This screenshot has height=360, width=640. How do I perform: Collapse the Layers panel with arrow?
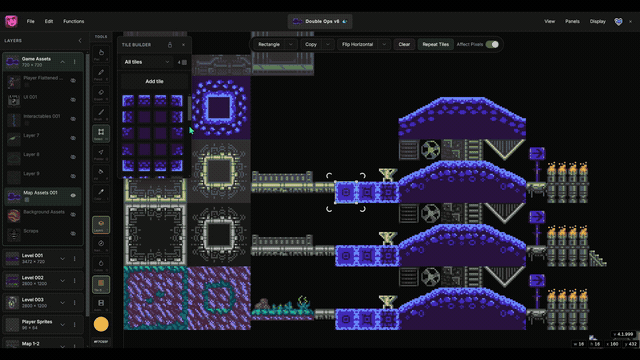[80, 40]
